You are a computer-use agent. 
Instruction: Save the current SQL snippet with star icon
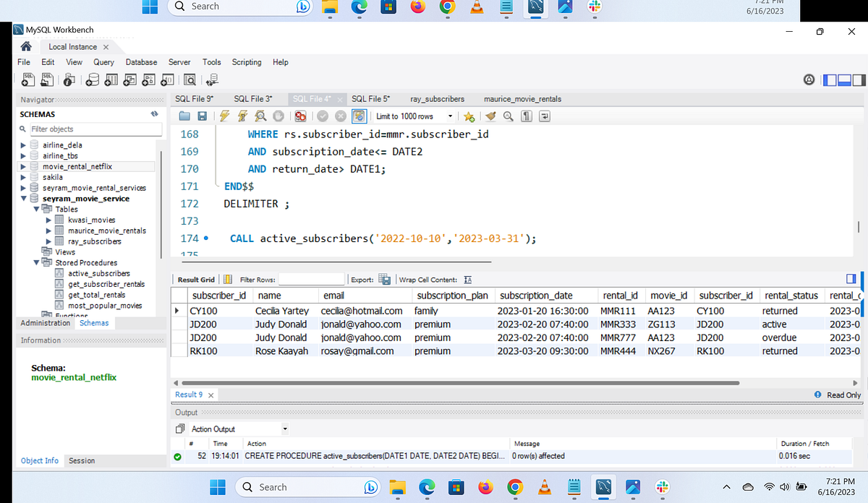(x=469, y=116)
